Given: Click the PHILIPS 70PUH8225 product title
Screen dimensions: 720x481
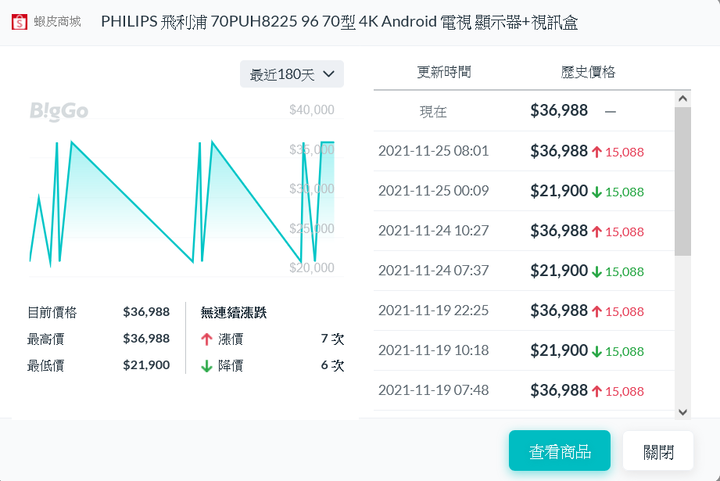Looking at the screenshot, I should (x=339, y=22).
